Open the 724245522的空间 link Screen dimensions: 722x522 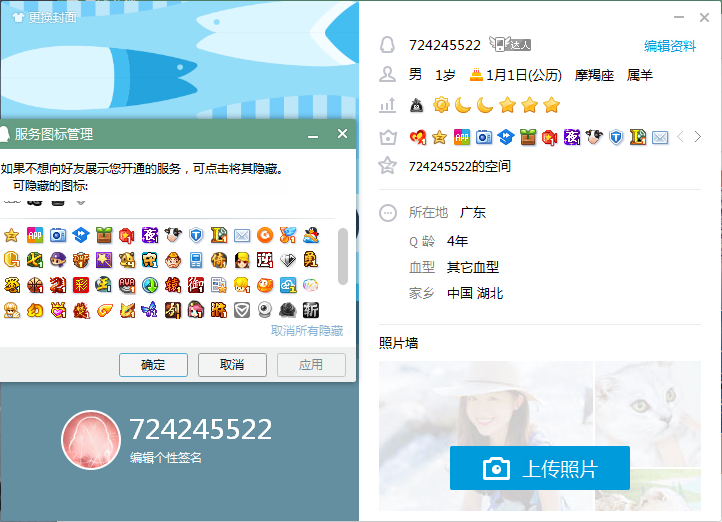coord(460,166)
